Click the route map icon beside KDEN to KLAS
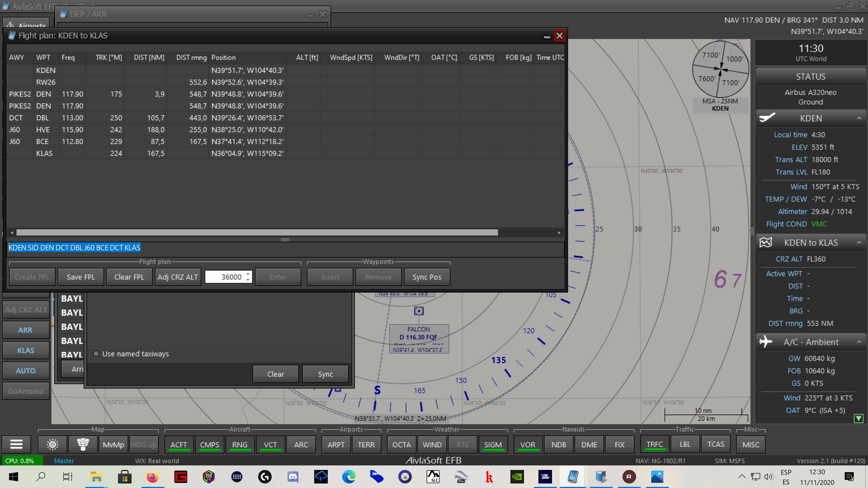This screenshot has width=868, height=488. coord(766,242)
